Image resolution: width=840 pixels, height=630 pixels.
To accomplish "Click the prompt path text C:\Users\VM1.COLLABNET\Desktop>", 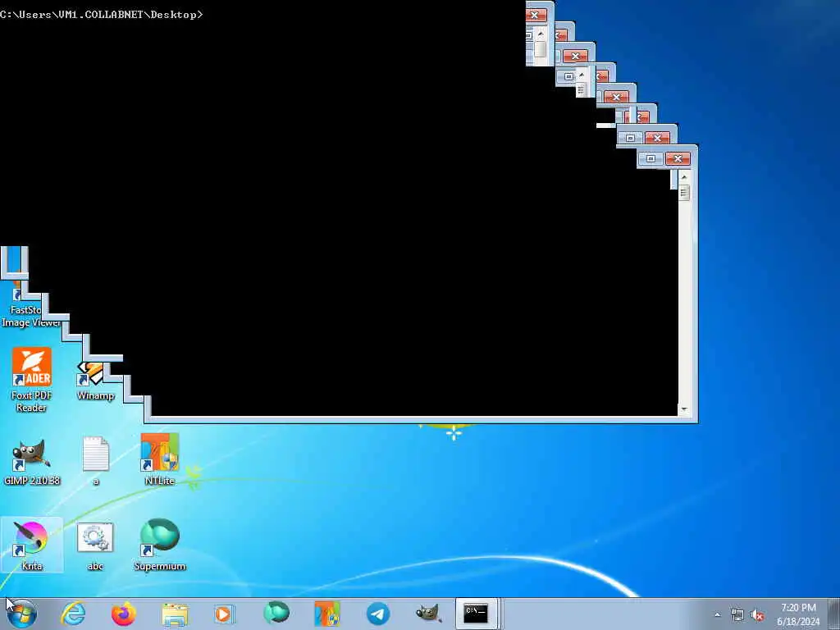I will (x=101, y=15).
